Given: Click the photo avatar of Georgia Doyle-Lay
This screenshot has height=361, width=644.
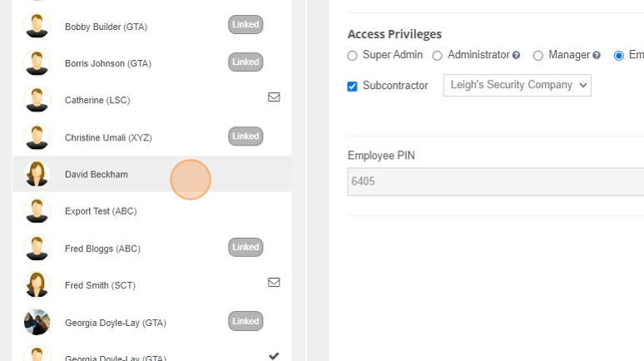Looking at the screenshot, I should pos(37,322).
